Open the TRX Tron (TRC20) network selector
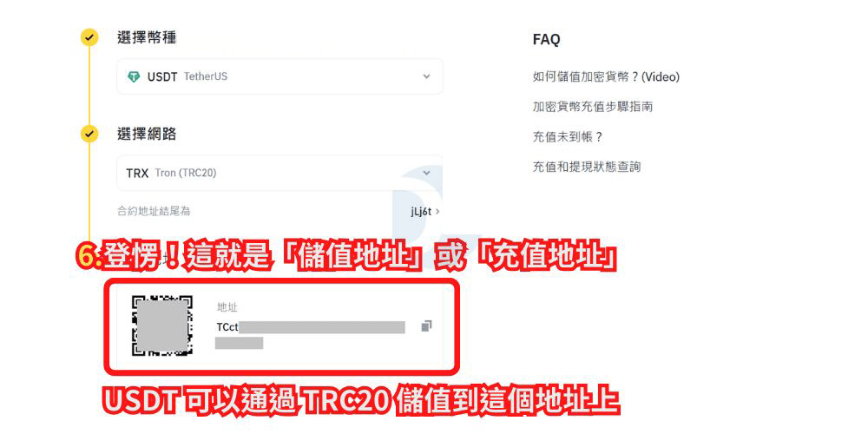 pyautogui.click(x=280, y=173)
